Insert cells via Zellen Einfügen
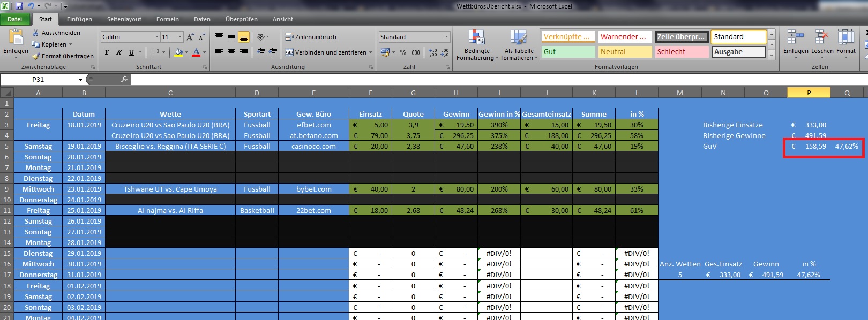This screenshot has width=868, height=320. (x=796, y=43)
